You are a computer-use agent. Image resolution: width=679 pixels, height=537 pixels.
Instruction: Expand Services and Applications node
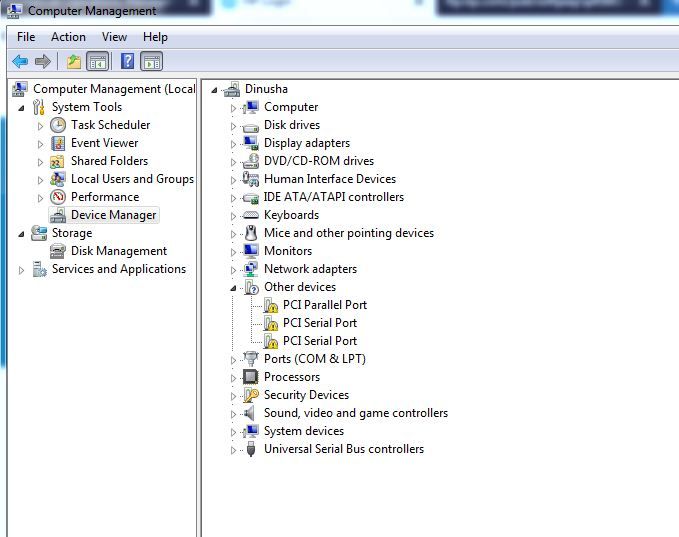tap(21, 270)
